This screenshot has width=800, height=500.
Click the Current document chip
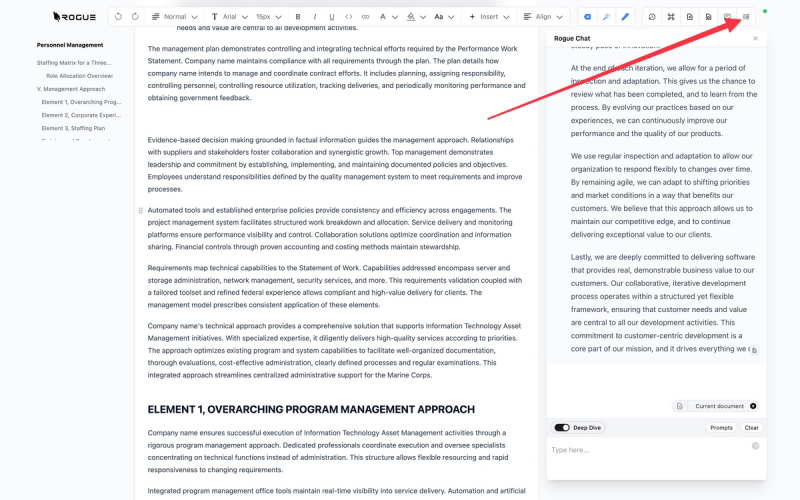pyautogui.click(x=715, y=406)
